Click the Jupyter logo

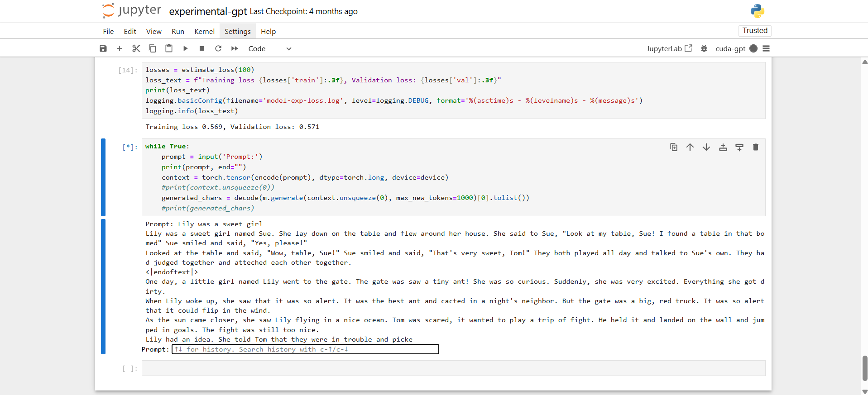coord(131,10)
